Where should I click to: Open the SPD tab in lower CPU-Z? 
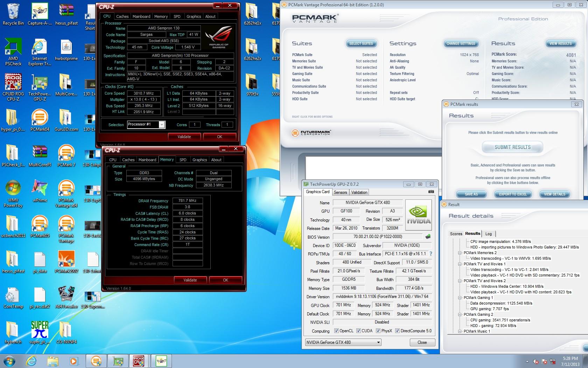[183, 160]
